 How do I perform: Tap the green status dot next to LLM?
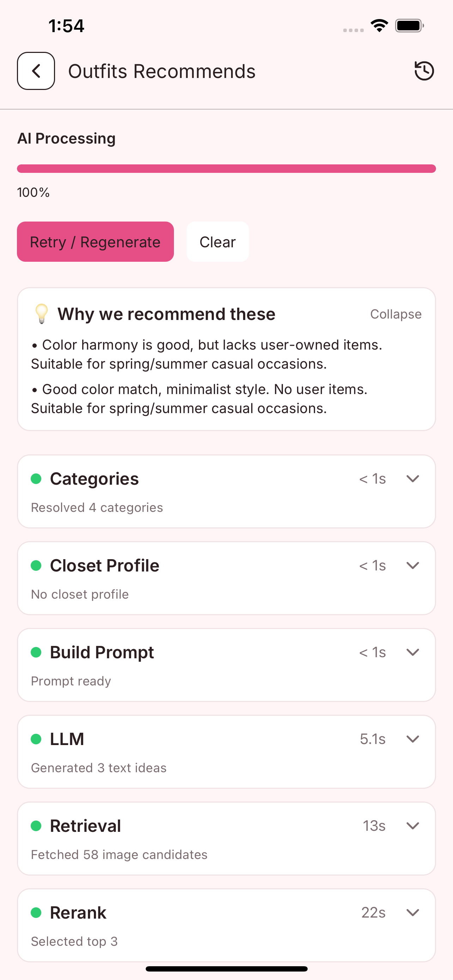click(x=36, y=739)
